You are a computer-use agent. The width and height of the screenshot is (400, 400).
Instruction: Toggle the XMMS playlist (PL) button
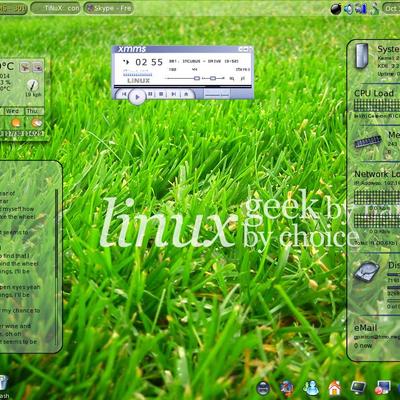coord(243,78)
